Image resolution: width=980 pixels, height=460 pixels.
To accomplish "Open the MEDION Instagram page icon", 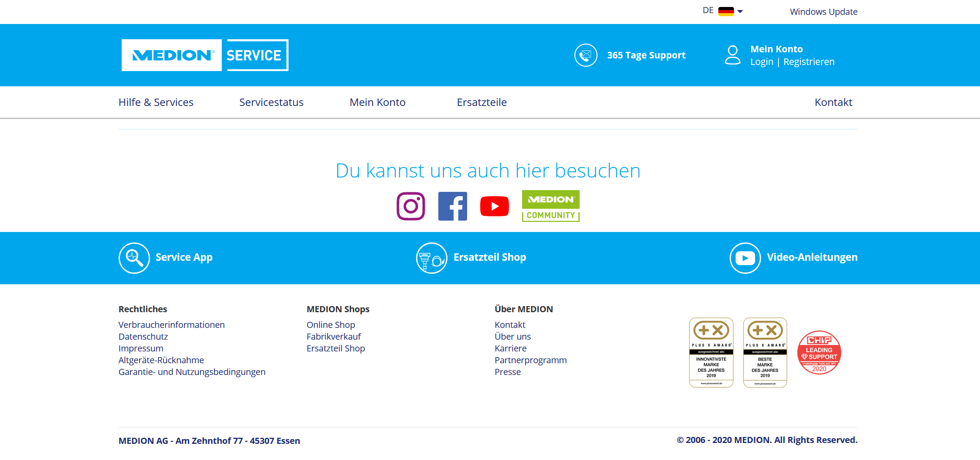I will pyautogui.click(x=410, y=206).
